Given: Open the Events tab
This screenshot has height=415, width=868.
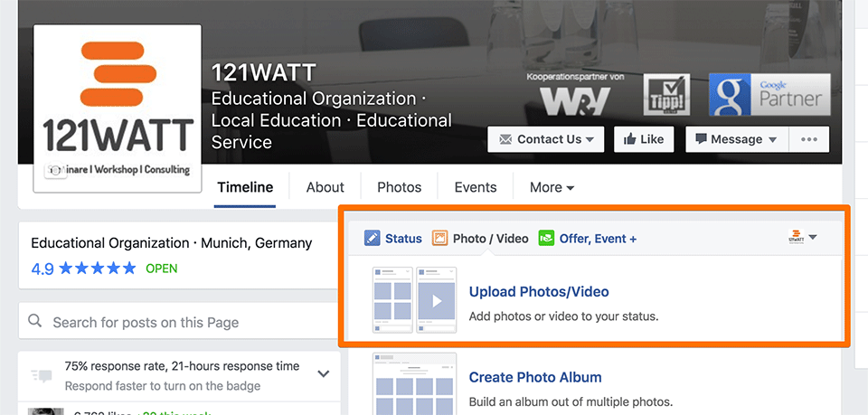Looking at the screenshot, I should [476, 187].
